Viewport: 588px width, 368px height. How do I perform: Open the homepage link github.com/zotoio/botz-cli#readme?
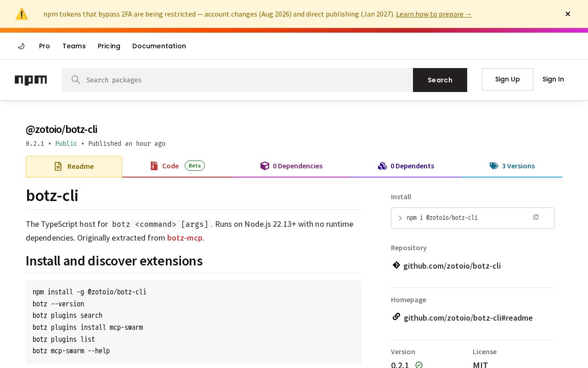tap(468, 318)
